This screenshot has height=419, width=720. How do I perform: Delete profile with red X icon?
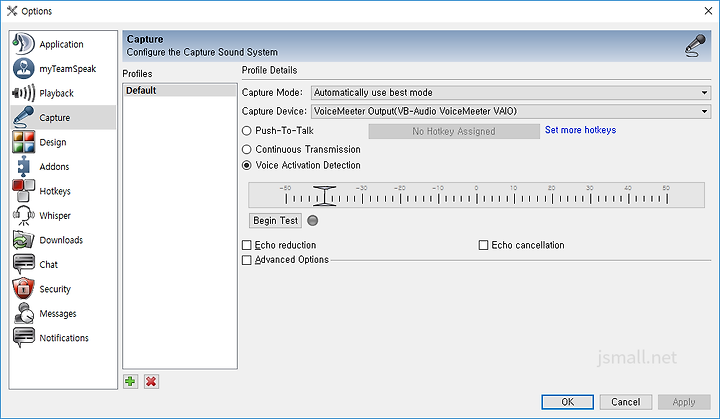(x=151, y=381)
